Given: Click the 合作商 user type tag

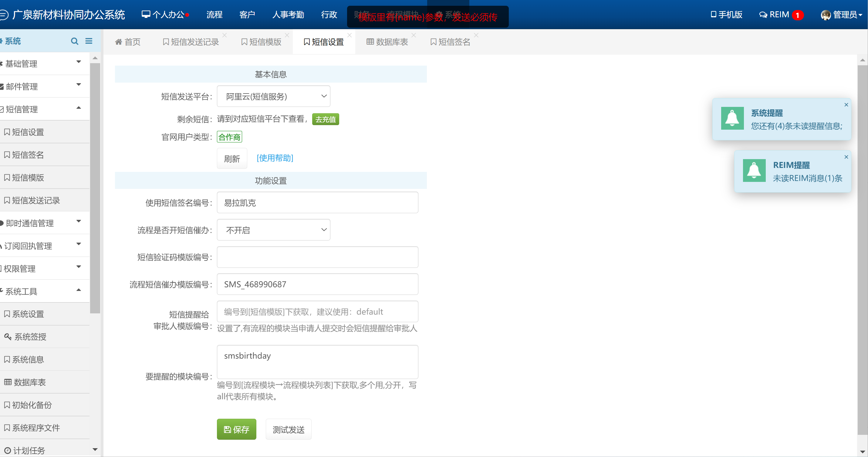Looking at the screenshot, I should [x=229, y=137].
